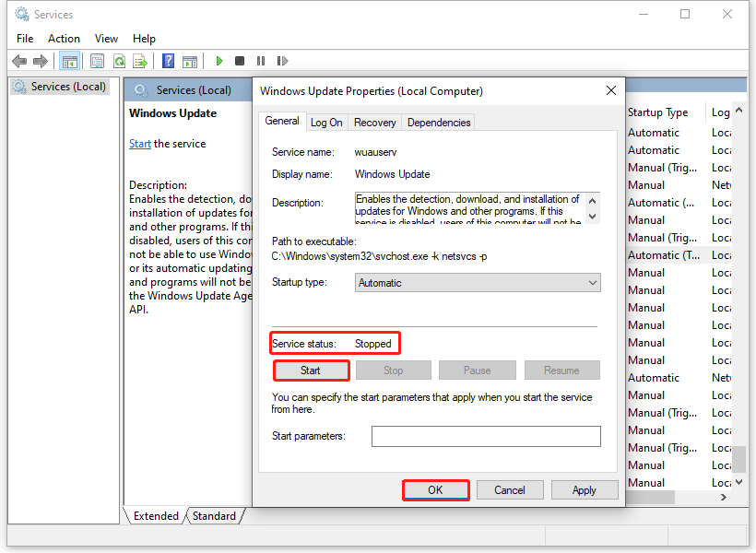Close the Windows Update Properties dialog with X

[611, 90]
